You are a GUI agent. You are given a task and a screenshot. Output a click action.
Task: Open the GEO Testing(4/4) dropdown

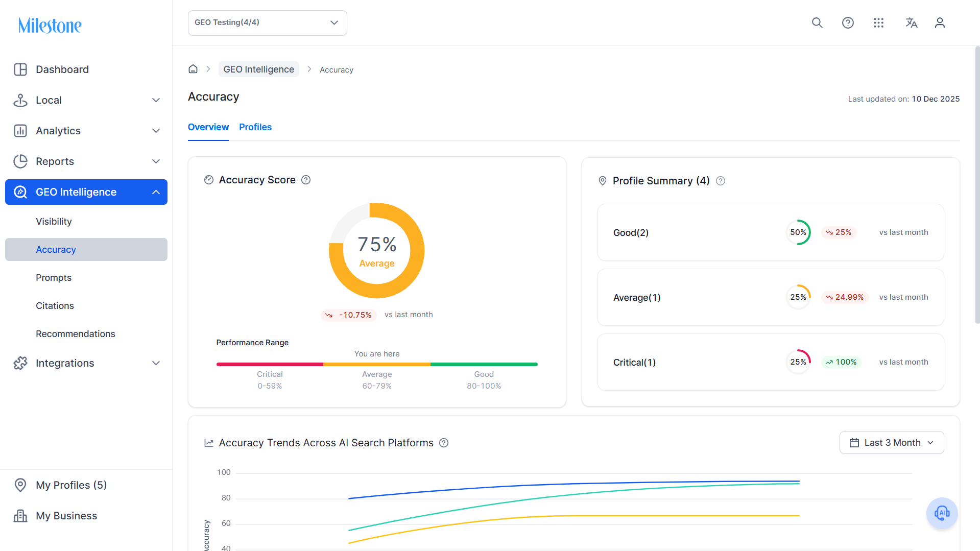[x=268, y=23]
